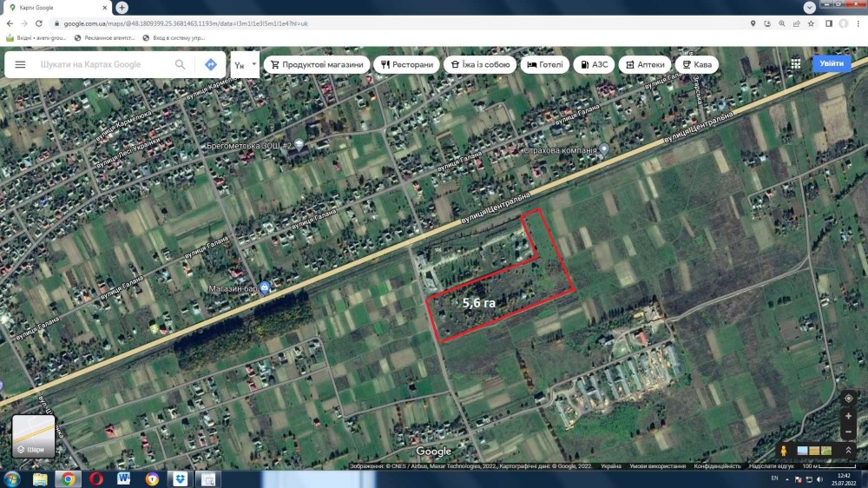This screenshot has height=488, width=868.
Task: Show my current location on map
Action: click(x=848, y=398)
